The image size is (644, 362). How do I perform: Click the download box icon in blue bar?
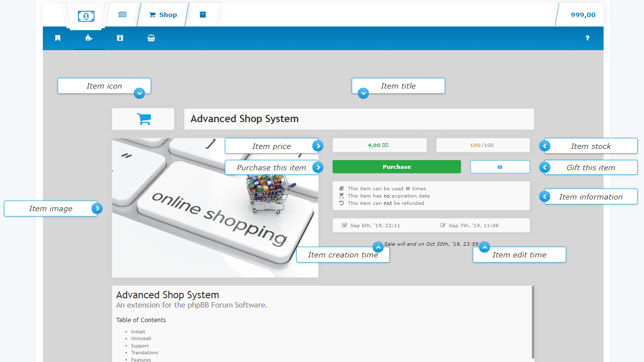pos(120,38)
